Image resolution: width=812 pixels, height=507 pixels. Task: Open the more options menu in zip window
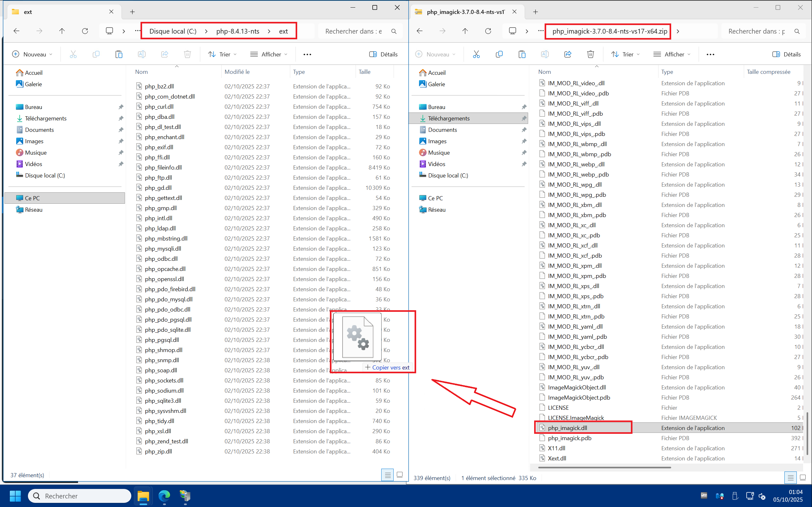tap(710, 54)
